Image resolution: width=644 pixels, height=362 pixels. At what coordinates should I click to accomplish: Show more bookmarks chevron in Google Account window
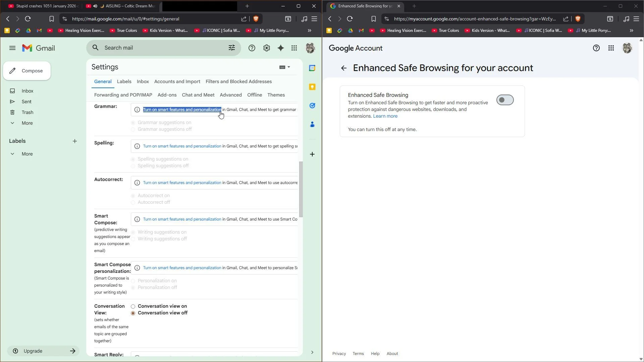(x=632, y=31)
